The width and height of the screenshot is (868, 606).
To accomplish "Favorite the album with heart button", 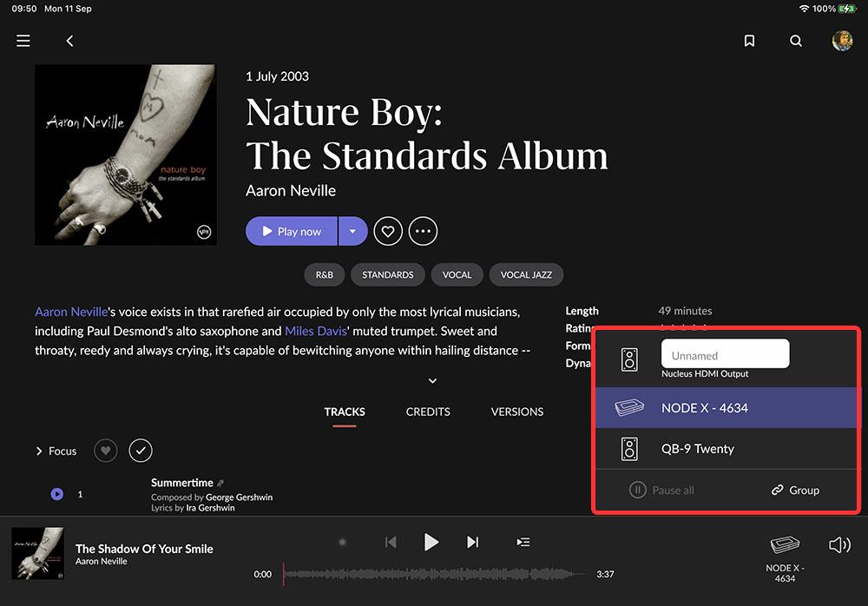I will tap(388, 231).
